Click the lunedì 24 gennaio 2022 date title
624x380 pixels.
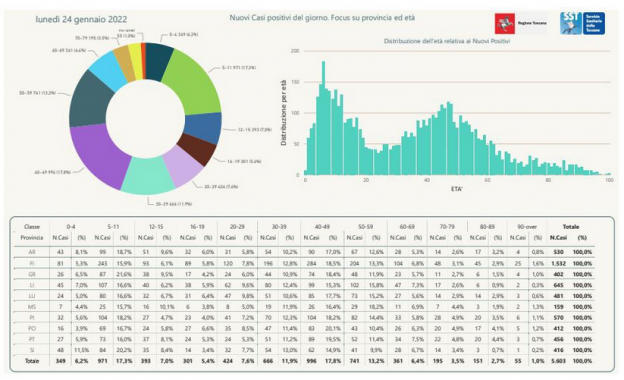point(81,19)
